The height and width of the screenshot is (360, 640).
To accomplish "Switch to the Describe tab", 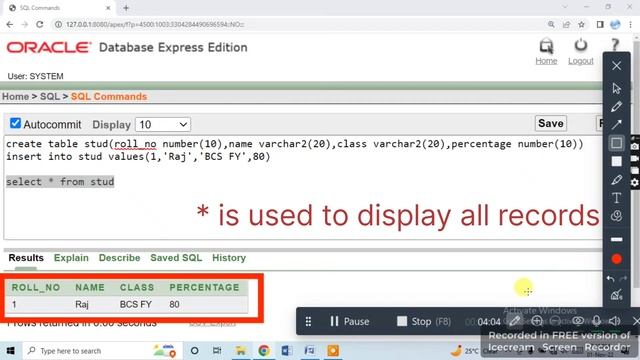I will point(119,258).
